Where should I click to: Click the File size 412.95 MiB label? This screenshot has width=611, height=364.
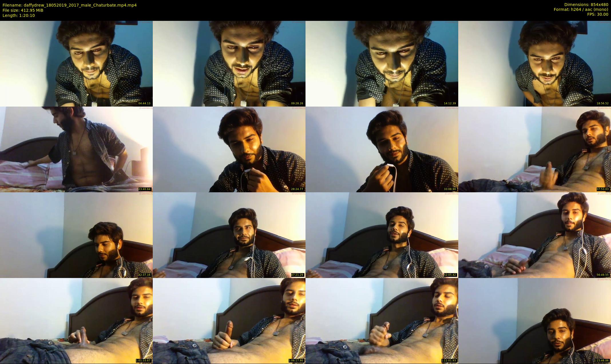(x=23, y=10)
